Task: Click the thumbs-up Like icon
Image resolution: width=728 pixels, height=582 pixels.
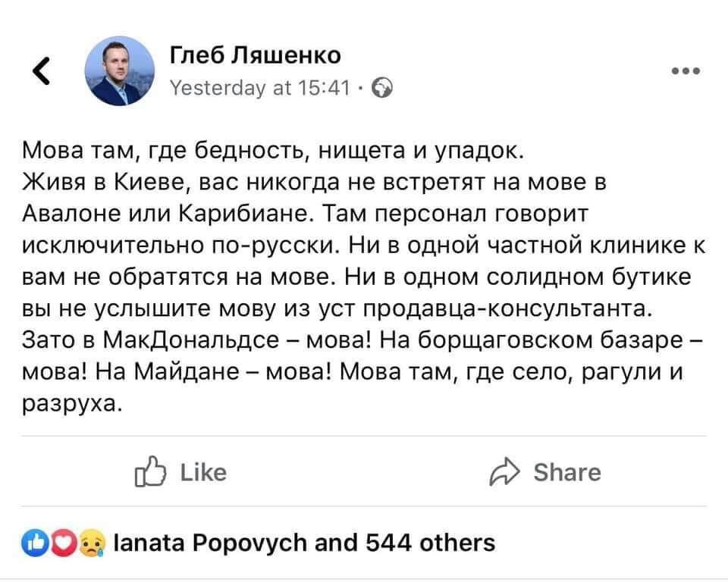Action: pos(147,472)
